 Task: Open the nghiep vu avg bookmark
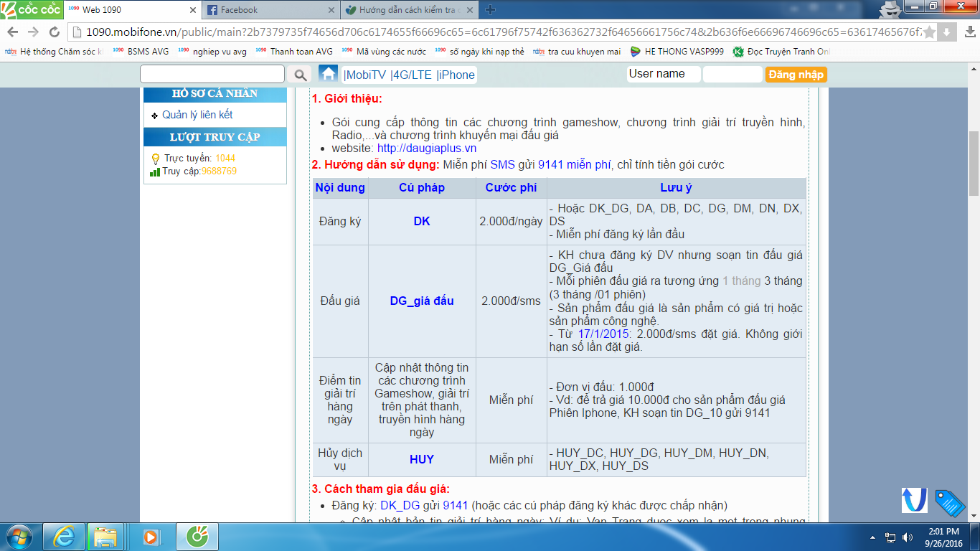click(x=212, y=52)
